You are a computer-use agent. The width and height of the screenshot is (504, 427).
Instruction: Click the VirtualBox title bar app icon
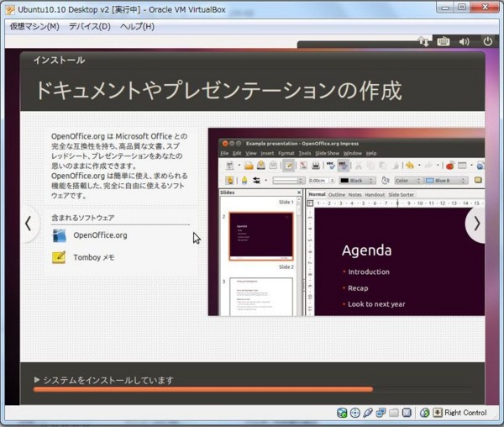click(10, 9)
